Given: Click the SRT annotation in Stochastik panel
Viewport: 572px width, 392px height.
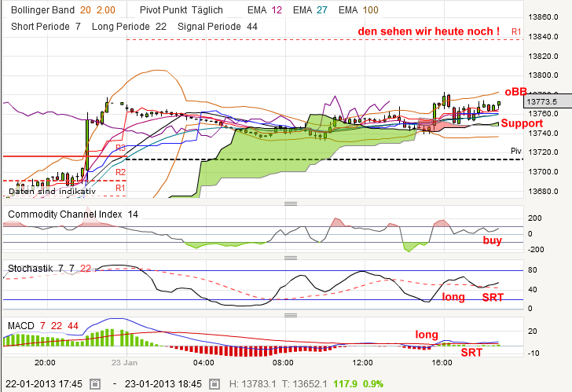Looking at the screenshot, I should [493, 298].
